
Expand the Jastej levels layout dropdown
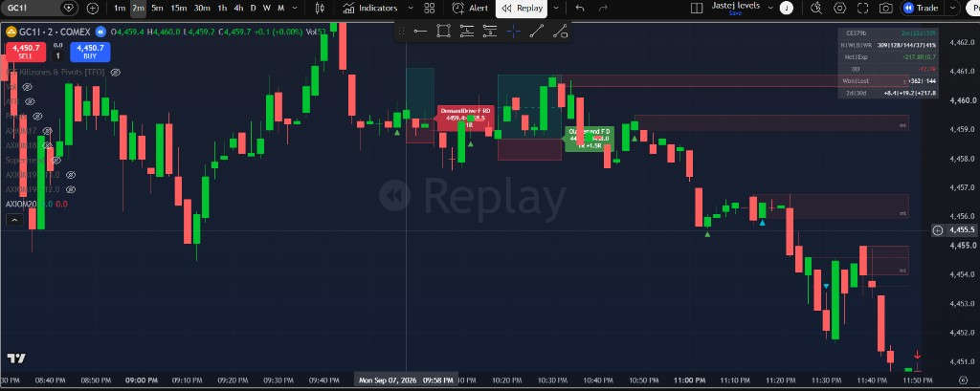point(770,8)
